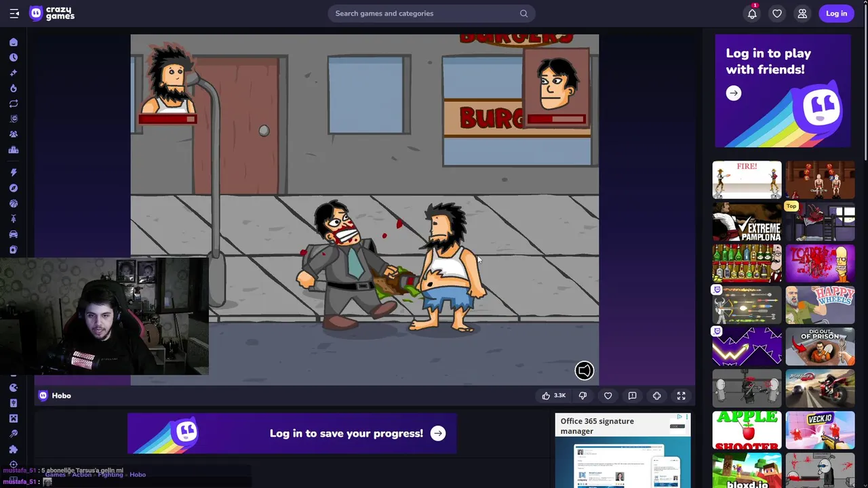Open favorites heart in header

[777, 14]
